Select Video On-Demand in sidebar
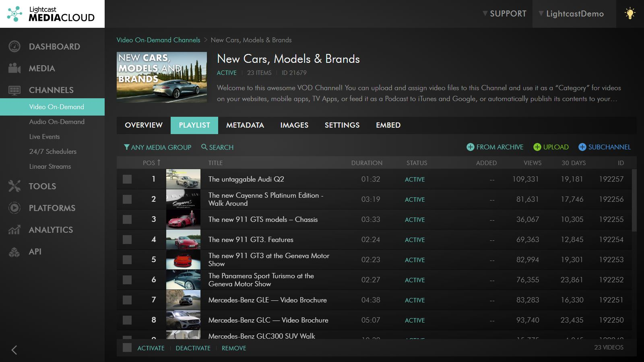Screen dimensions: 644x362 coord(52,107)
